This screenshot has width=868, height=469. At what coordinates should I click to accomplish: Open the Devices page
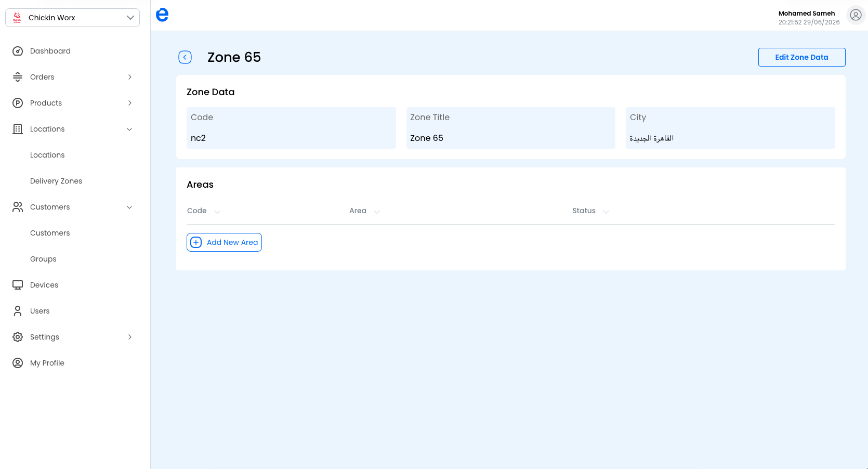coord(44,285)
